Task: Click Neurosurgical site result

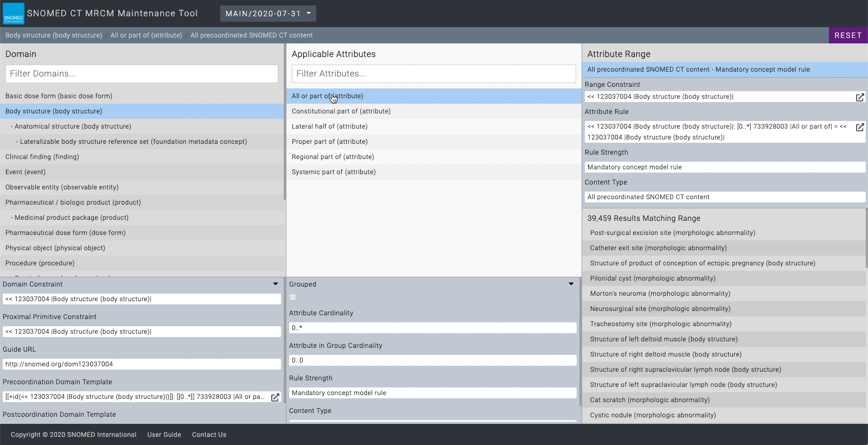Action: coord(724,309)
